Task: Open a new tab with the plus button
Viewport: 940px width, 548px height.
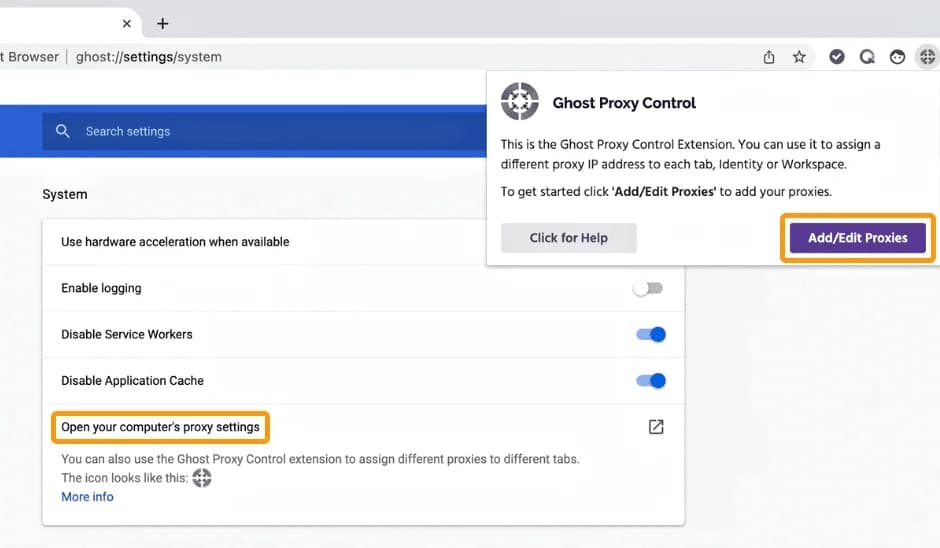Action: coord(163,23)
